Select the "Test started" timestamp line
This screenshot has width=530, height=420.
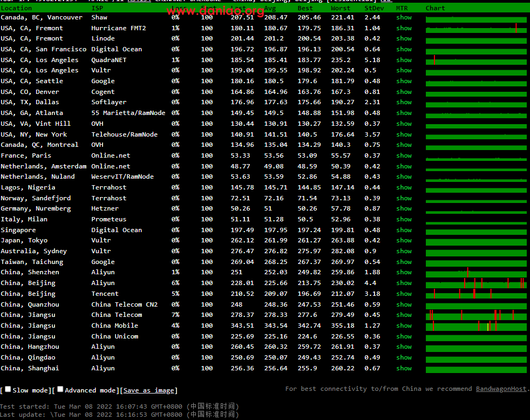click(x=119, y=406)
